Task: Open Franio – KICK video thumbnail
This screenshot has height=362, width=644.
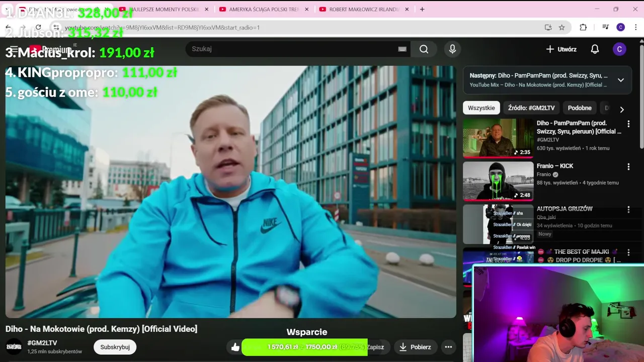Action: pos(498,181)
